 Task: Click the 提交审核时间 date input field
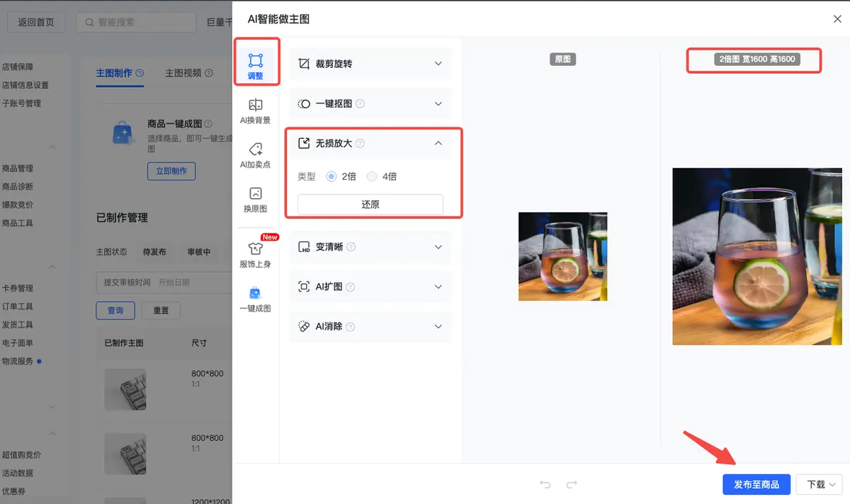[x=164, y=282]
